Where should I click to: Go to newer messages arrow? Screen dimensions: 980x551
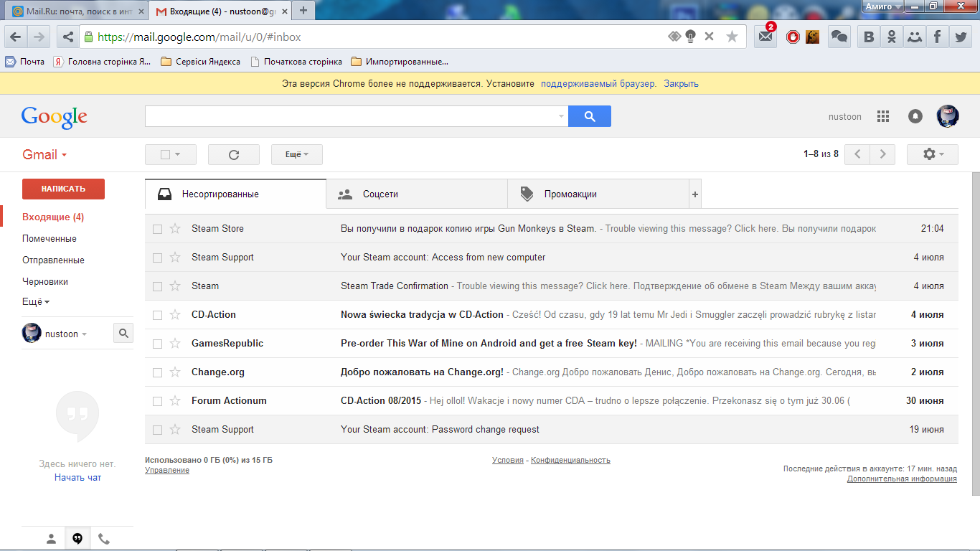point(857,154)
